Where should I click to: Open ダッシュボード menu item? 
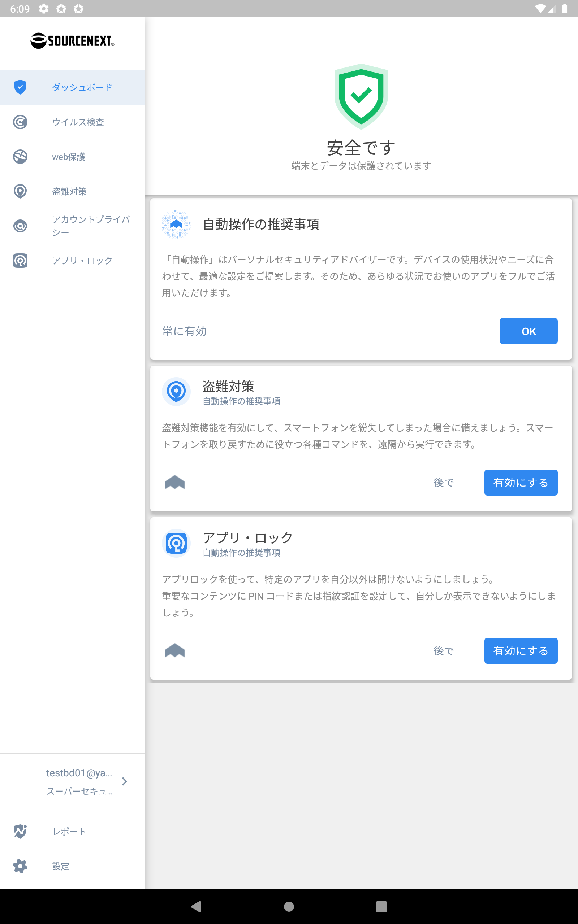tap(72, 87)
